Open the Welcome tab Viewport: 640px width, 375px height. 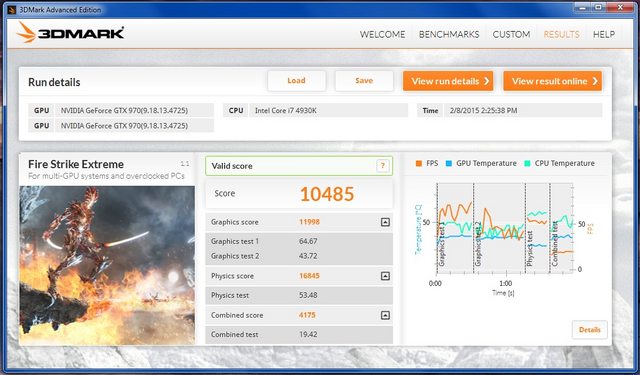pyautogui.click(x=382, y=34)
